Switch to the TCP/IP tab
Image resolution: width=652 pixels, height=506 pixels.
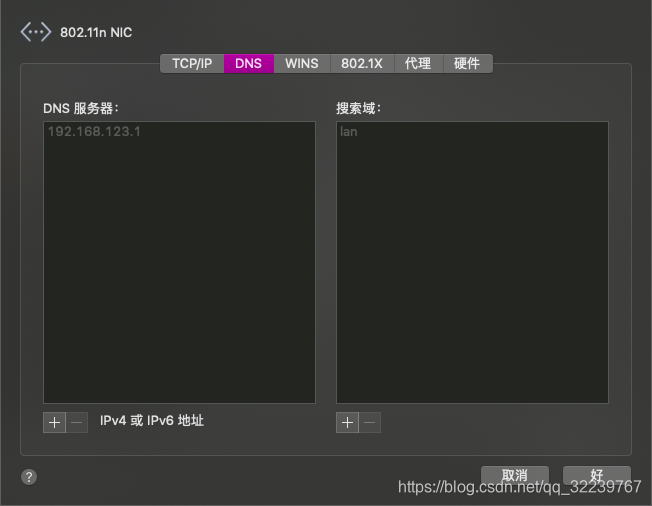(192, 64)
